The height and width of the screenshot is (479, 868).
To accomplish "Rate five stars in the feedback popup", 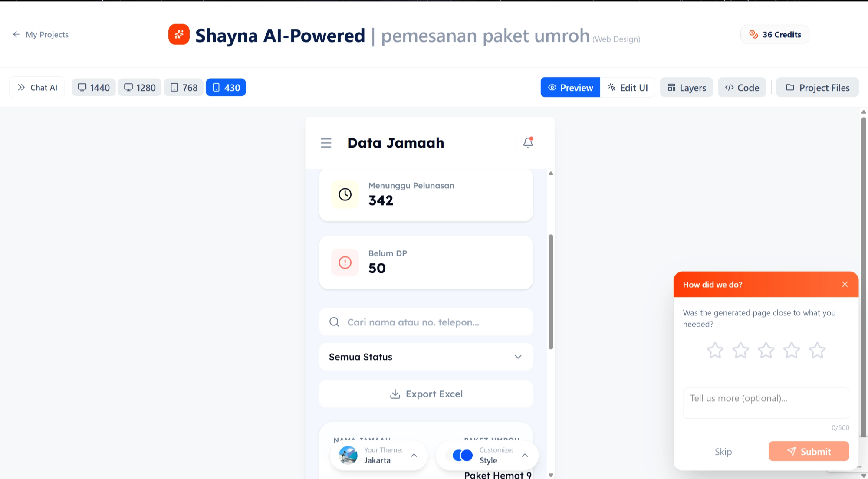I will (817, 350).
